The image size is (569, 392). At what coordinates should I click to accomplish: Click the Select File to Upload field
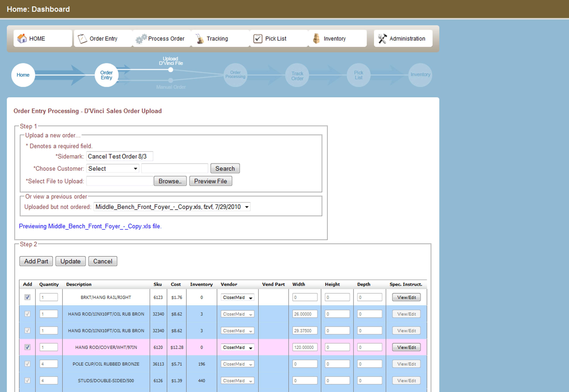(119, 181)
